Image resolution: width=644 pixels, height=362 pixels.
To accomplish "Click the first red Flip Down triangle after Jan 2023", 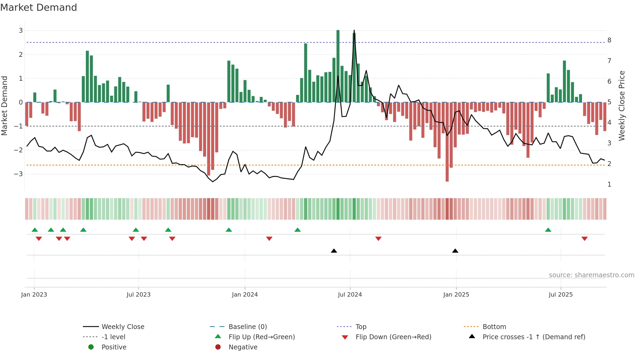I will click(39, 239).
